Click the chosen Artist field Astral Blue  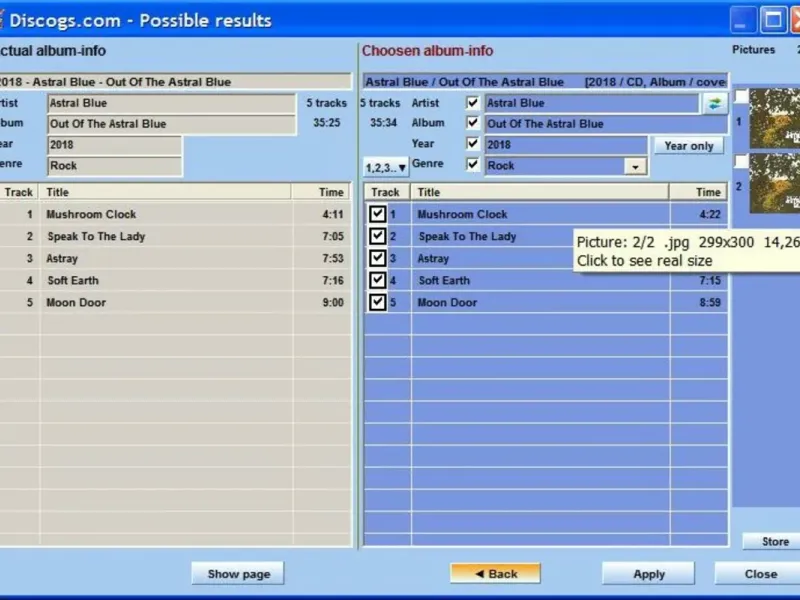591,103
